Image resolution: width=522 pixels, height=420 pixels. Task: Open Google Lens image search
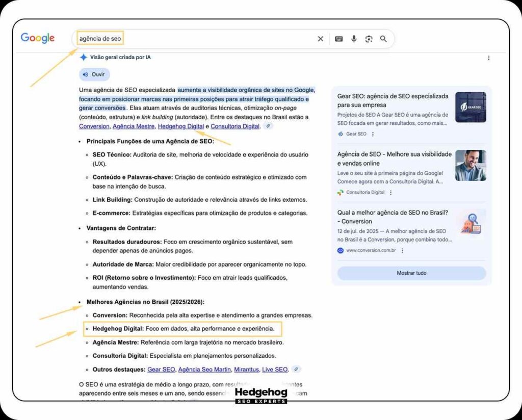[369, 39]
